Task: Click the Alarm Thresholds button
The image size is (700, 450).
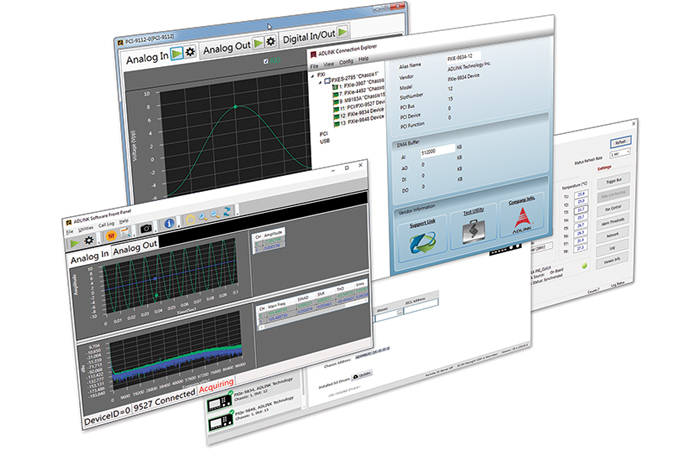Action: pos(613,221)
